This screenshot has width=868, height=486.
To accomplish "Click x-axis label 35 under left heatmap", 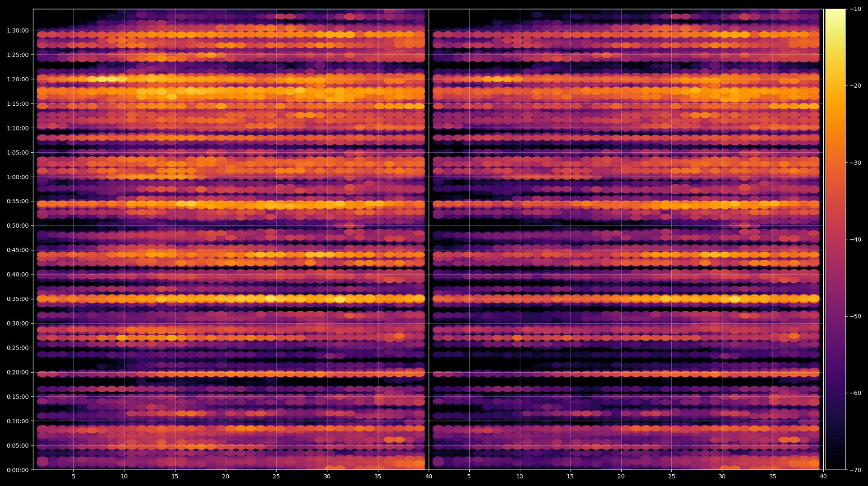I will point(378,477).
